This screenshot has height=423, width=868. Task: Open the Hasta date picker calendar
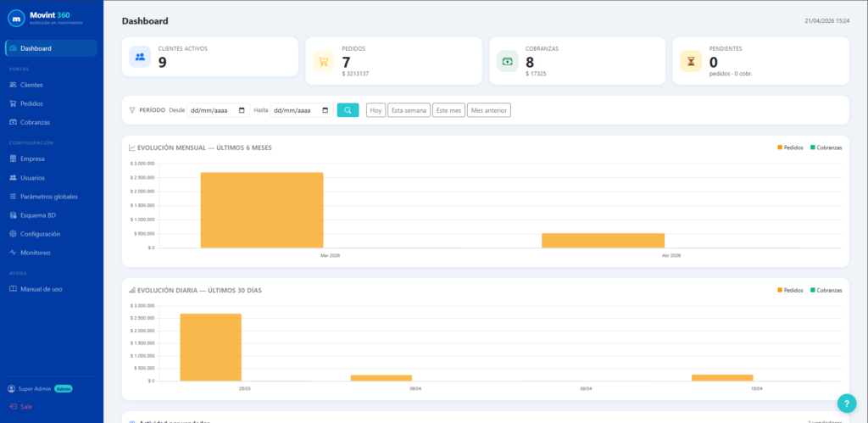pyautogui.click(x=325, y=110)
